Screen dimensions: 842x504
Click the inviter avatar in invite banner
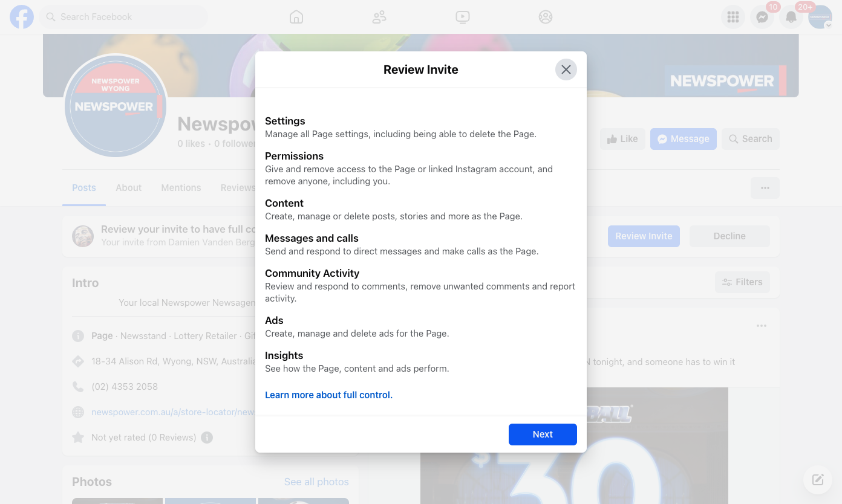[83, 236]
